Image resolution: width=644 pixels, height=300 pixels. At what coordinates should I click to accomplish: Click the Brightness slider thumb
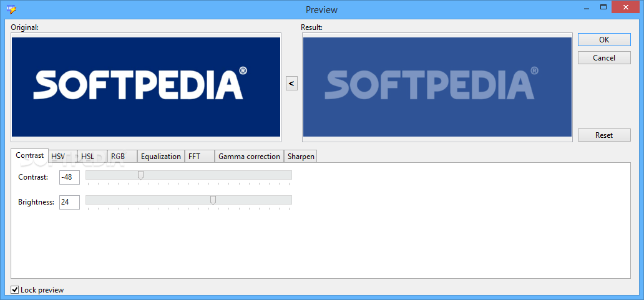coord(213,200)
